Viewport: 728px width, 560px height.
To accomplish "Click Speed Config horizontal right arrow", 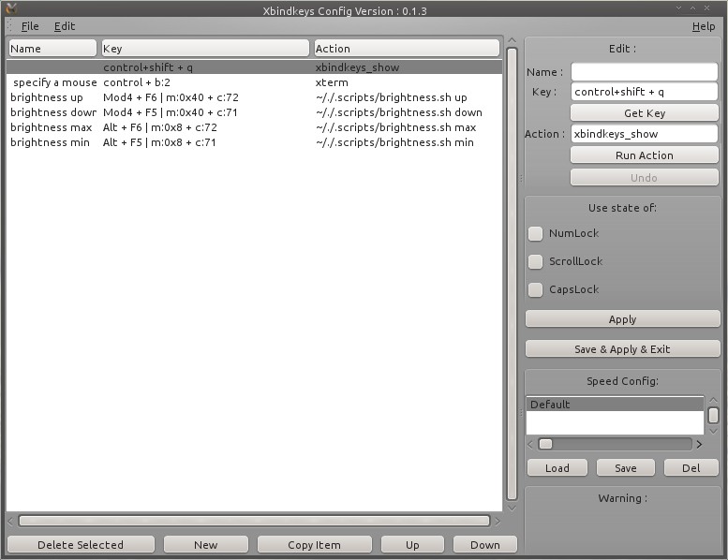I will coord(699,444).
